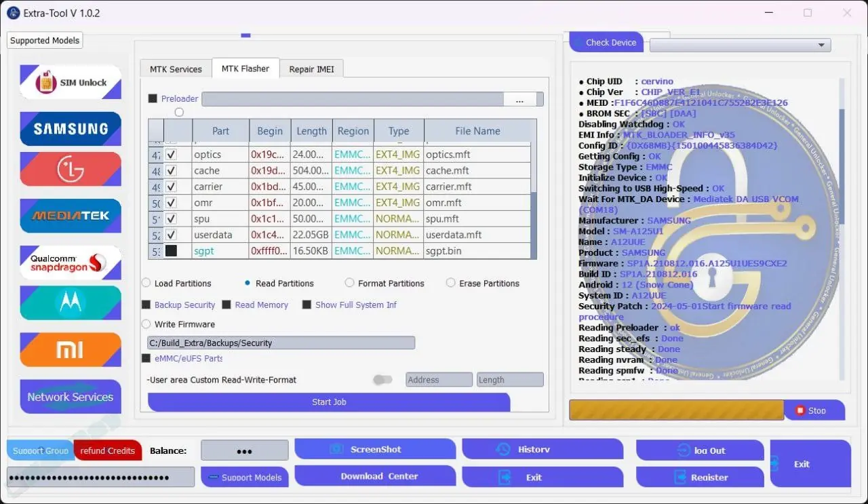Image resolution: width=868 pixels, height=504 pixels.
Task: Click the backup path field C:/Build_Extra/Backups/Security
Action: point(281,343)
